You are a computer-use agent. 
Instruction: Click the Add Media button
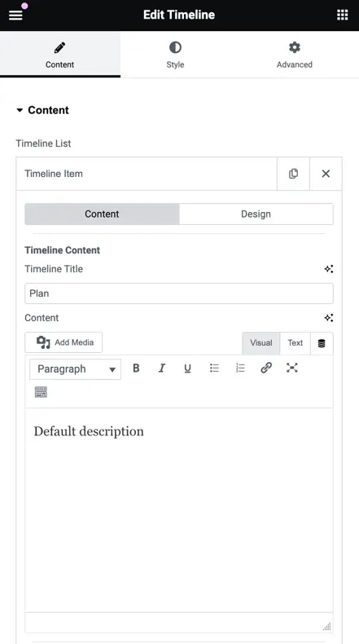[63, 342]
